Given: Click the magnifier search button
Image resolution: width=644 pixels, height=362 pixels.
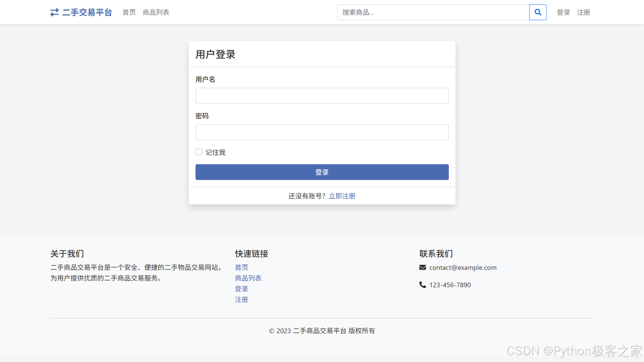Looking at the screenshot, I should tap(538, 12).
